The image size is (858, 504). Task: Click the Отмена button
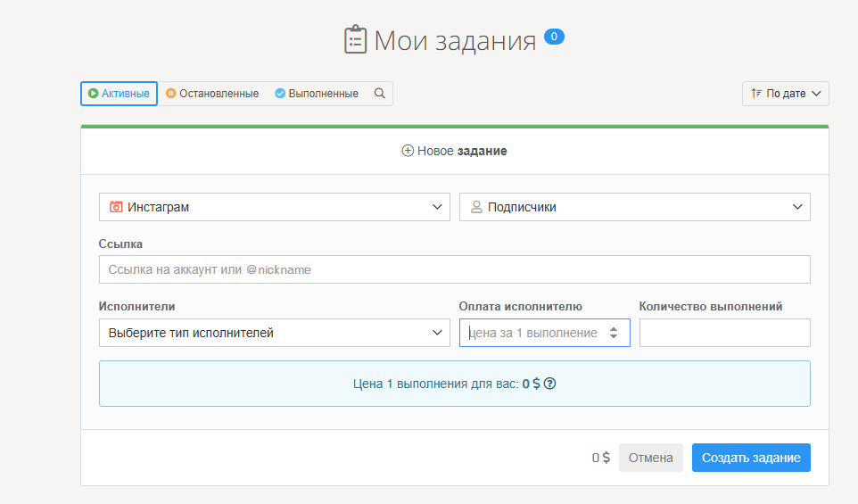pyautogui.click(x=650, y=458)
